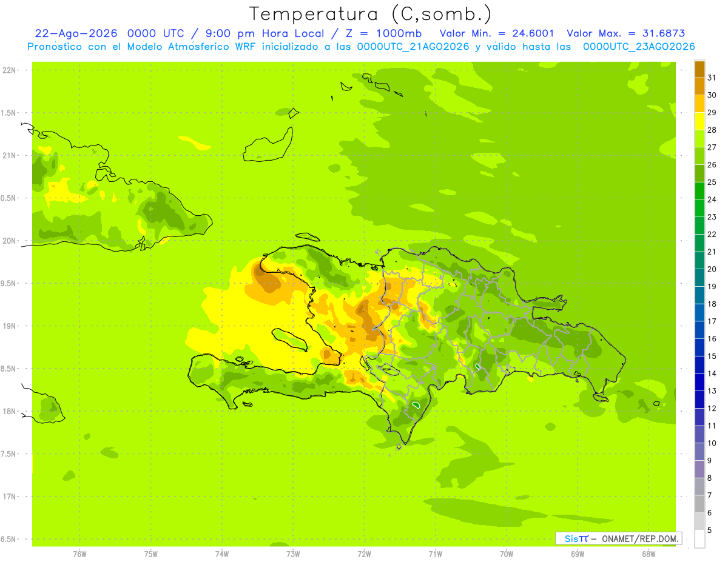Click the "69W" longitude axis label
Viewport: 728px width, 562px height.
point(577,554)
